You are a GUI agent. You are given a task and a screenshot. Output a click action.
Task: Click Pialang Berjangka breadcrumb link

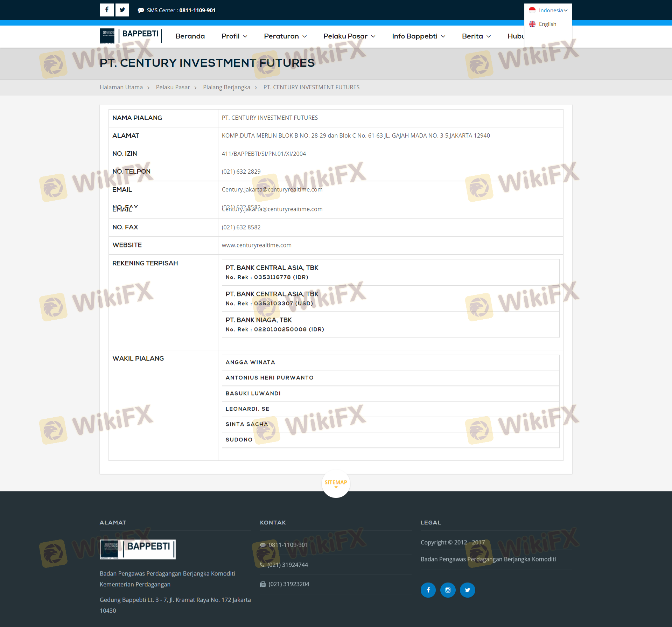226,87
